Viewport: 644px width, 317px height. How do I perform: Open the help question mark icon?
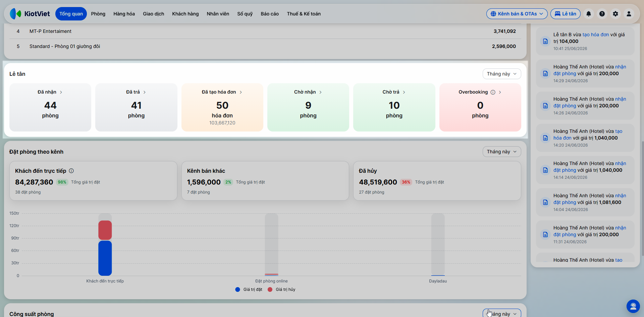[602, 14]
